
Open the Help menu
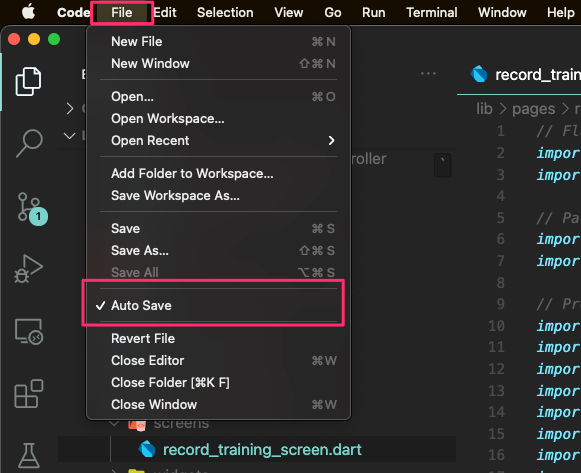(561, 13)
